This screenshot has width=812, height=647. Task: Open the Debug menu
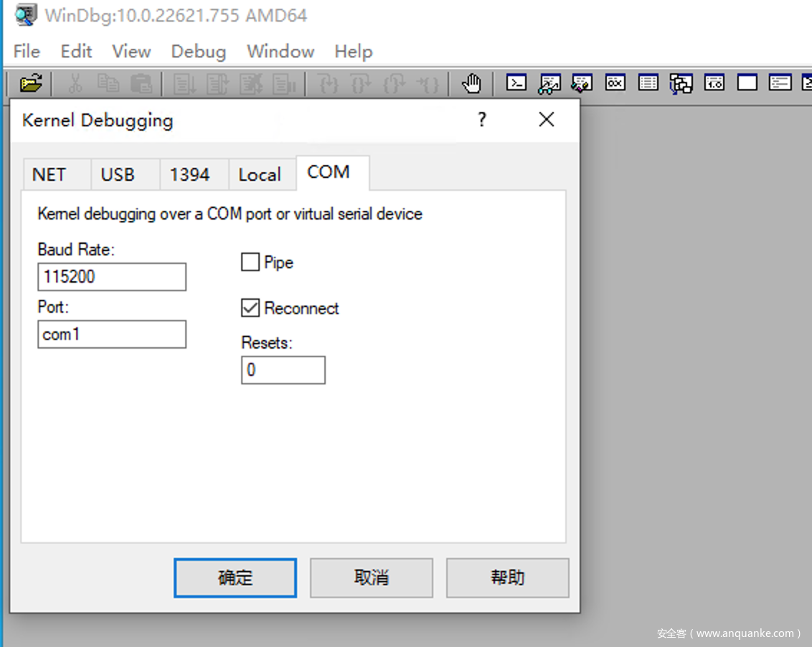[x=199, y=51]
